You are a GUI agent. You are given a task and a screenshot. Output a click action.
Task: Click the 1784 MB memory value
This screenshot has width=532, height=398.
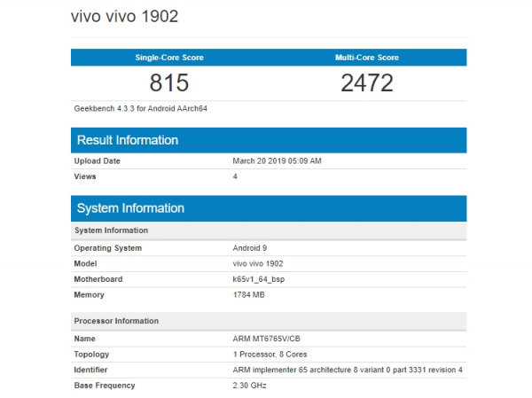251,295
